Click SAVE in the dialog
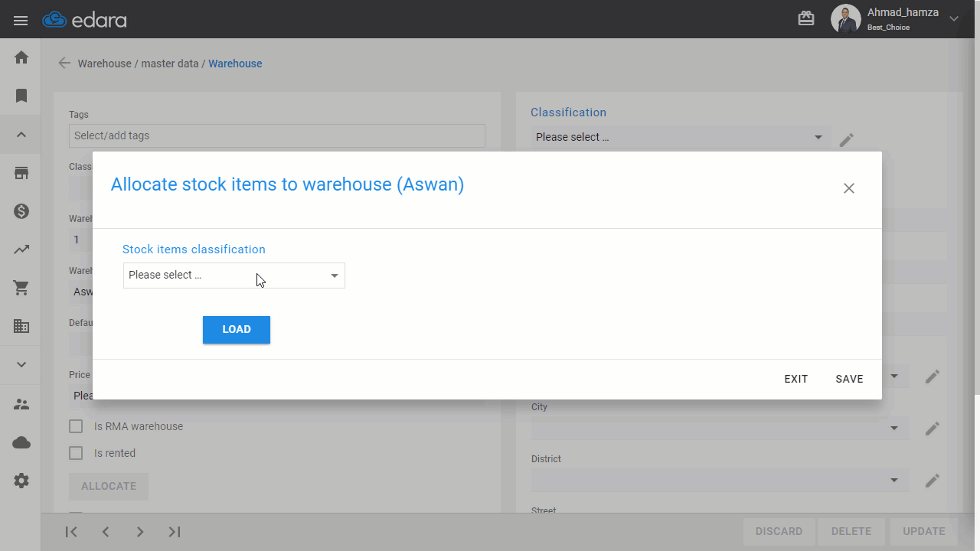 point(849,379)
